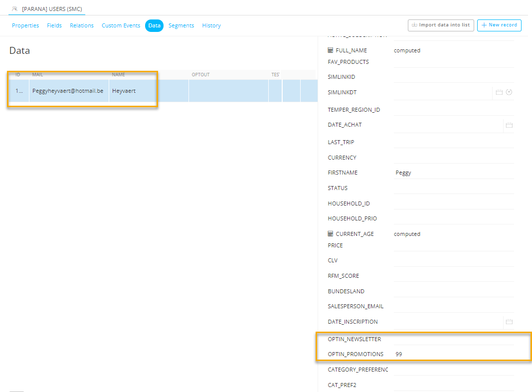Open time picker clock for SIMLINKDT
Image resolution: width=532 pixels, height=392 pixels.
(509, 92)
